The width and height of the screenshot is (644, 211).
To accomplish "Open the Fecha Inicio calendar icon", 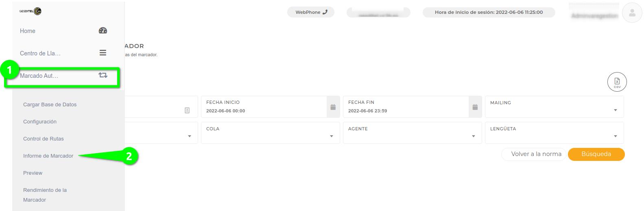I will (x=333, y=107).
